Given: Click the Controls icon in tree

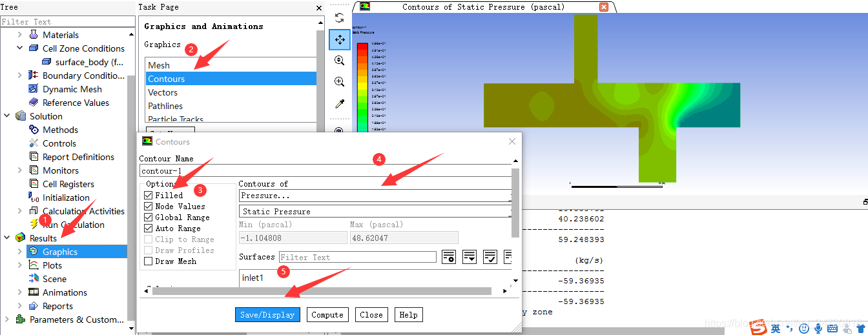Looking at the screenshot, I should (x=34, y=143).
